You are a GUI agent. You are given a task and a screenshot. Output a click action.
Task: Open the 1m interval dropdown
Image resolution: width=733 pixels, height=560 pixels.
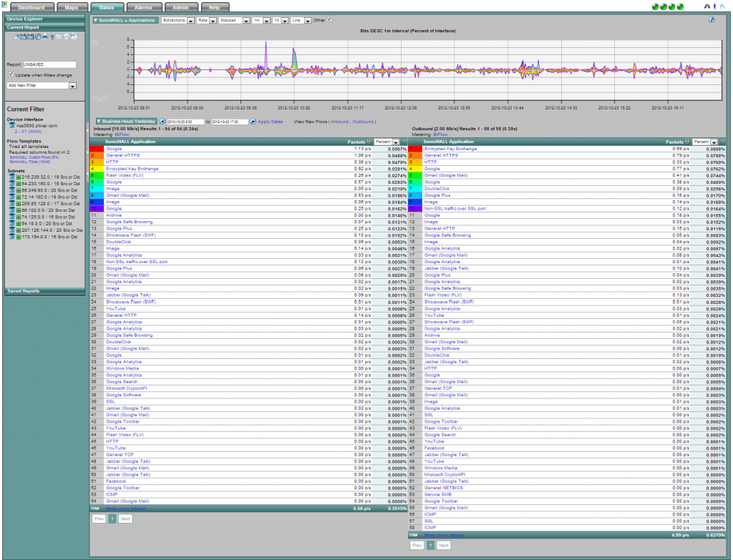(x=261, y=21)
